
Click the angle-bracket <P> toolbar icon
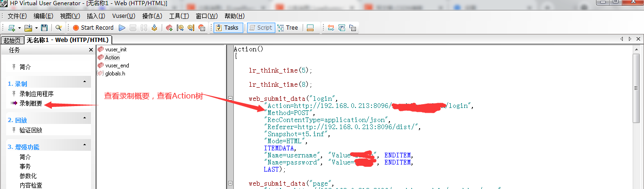342,28
